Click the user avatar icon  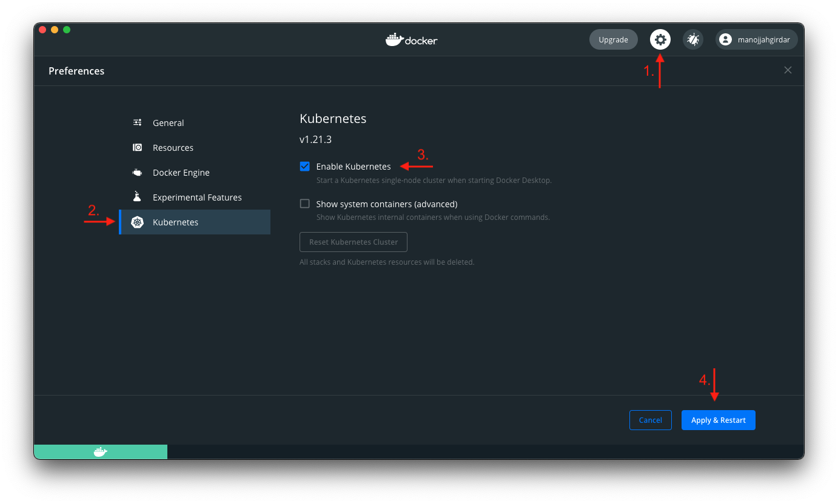725,39
